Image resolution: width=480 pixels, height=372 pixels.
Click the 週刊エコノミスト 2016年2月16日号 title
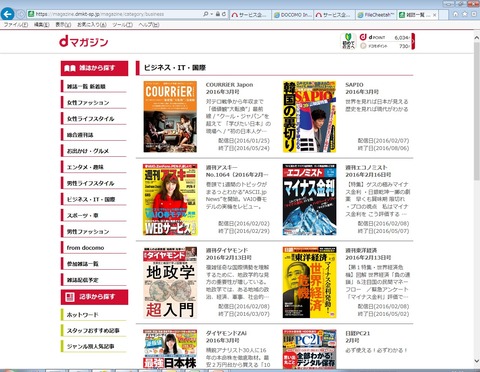click(368, 171)
